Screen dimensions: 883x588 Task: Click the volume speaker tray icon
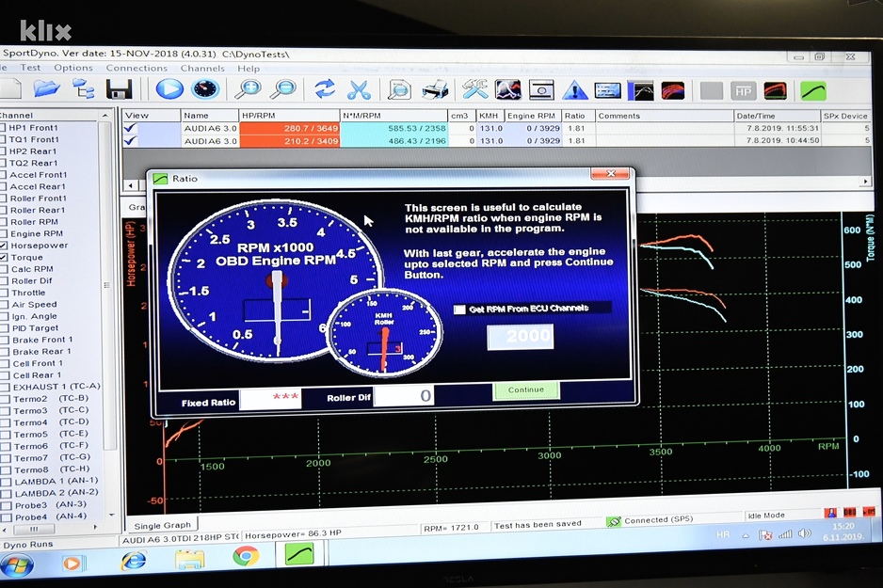[x=805, y=533]
